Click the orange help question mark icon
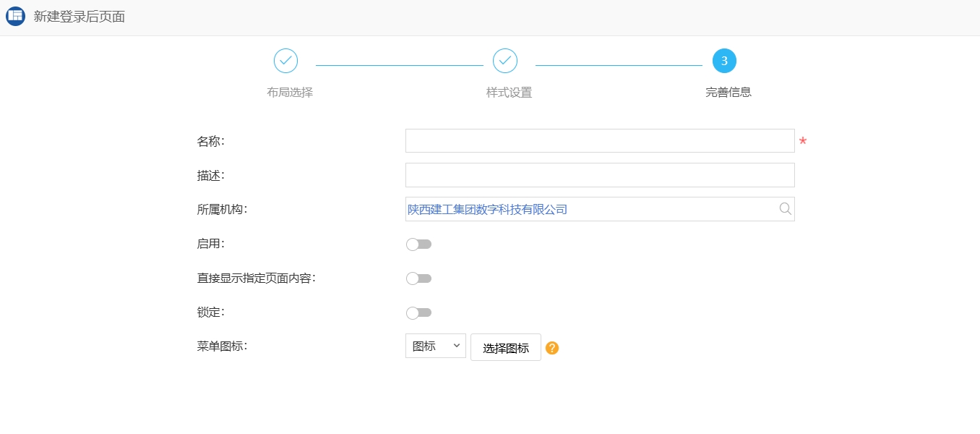 point(552,348)
